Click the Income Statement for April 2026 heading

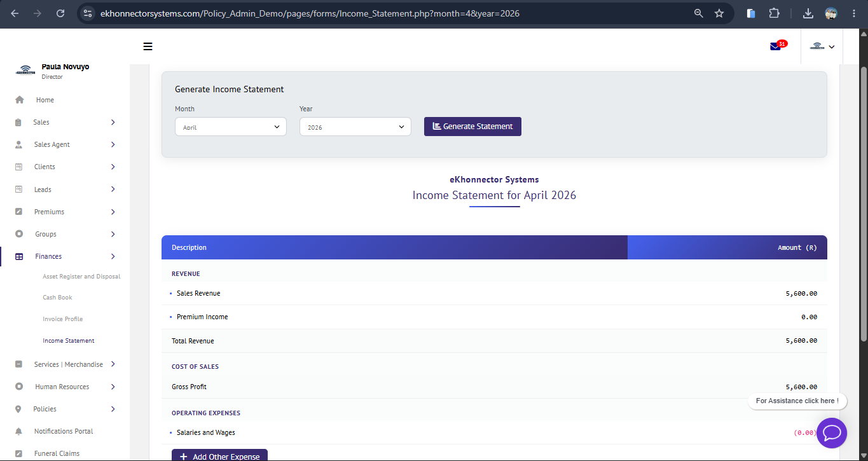pos(494,195)
